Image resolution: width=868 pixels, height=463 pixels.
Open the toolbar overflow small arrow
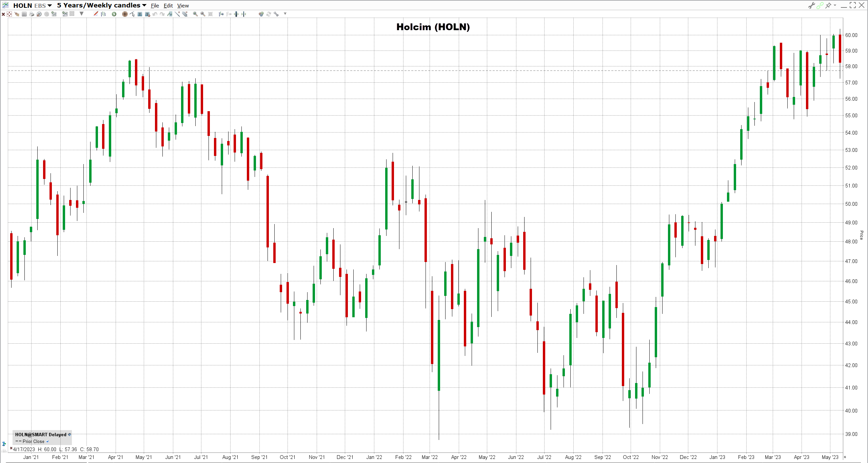(285, 14)
